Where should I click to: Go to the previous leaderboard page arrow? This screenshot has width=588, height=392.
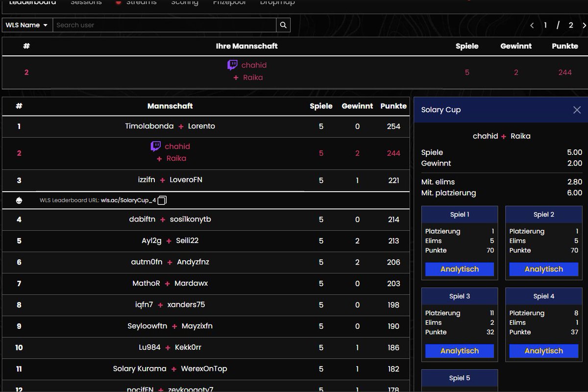pyautogui.click(x=532, y=25)
